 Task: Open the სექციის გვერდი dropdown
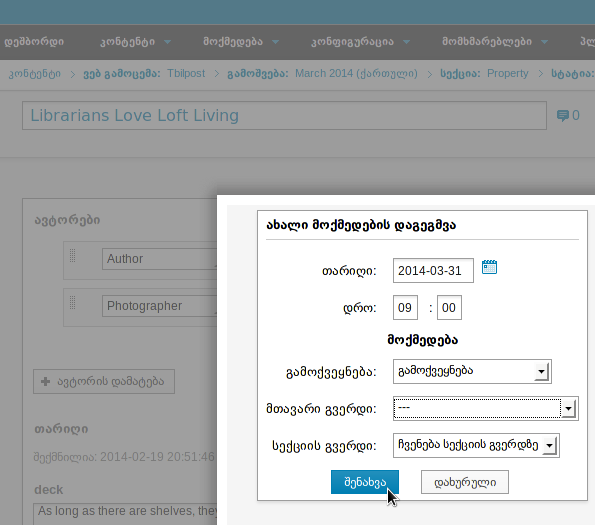pos(476,445)
